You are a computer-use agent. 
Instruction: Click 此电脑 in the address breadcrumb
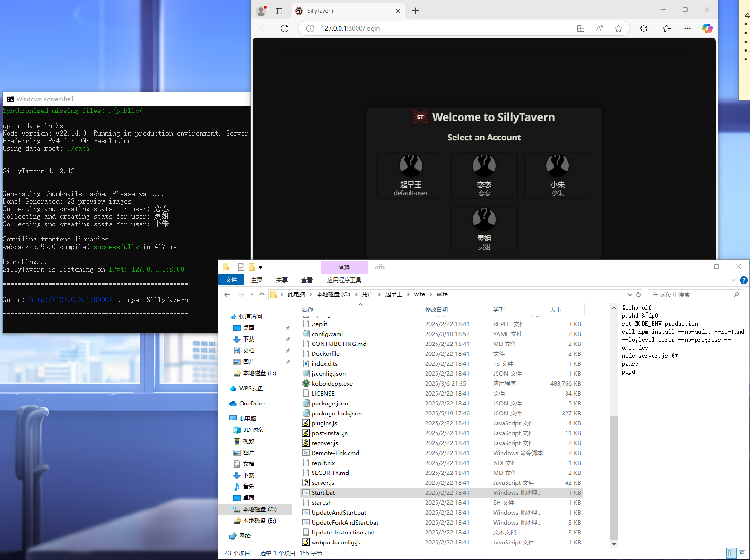pyautogui.click(x=297, y=294)
